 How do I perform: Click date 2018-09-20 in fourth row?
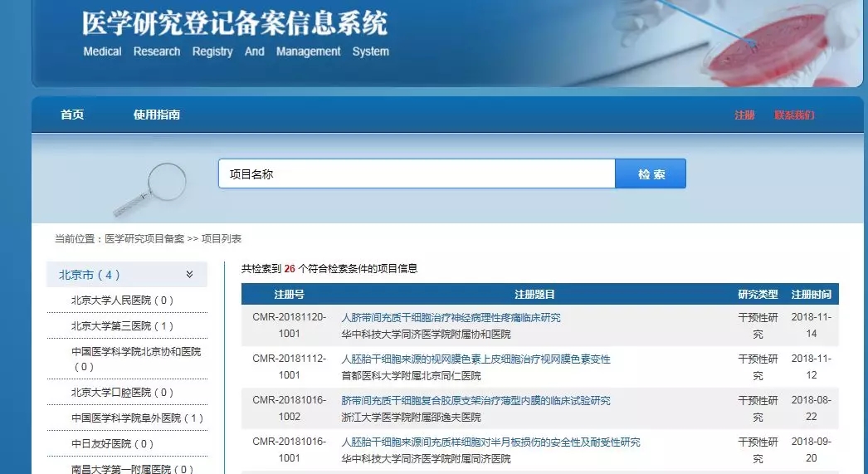(811, 450)
